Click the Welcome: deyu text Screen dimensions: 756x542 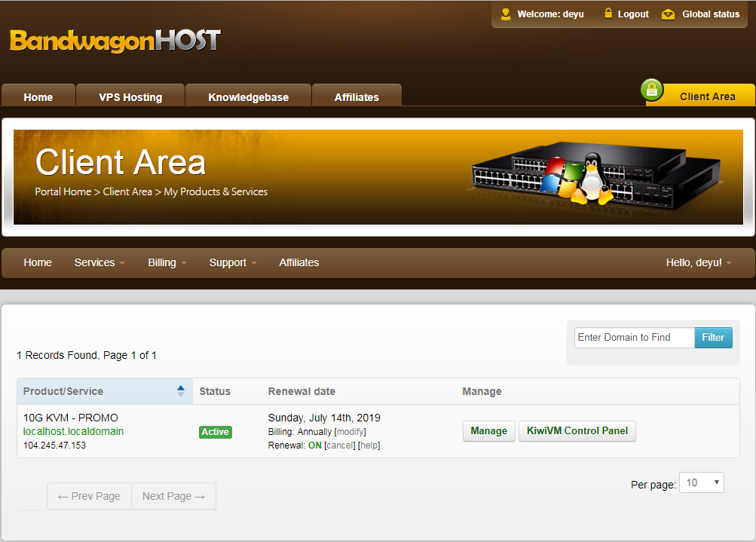tap(551, 14)
